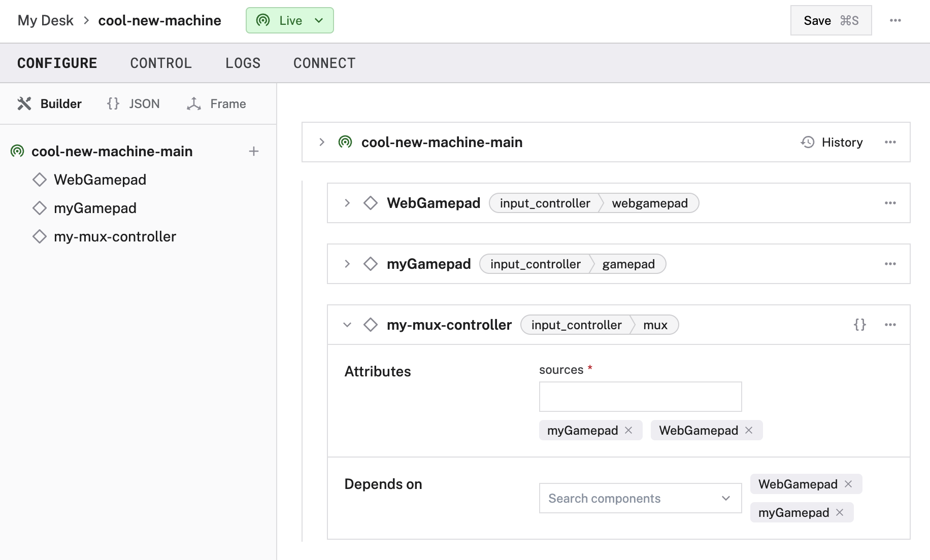Open the Live status dropdown
This screenshot has width=930, height=560.
coord(290,20)
